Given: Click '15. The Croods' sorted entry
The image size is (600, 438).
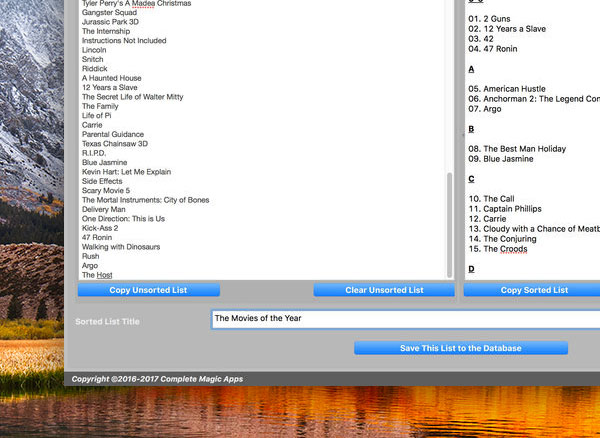Looking at the screenshot, I should (x=498, y=249).
